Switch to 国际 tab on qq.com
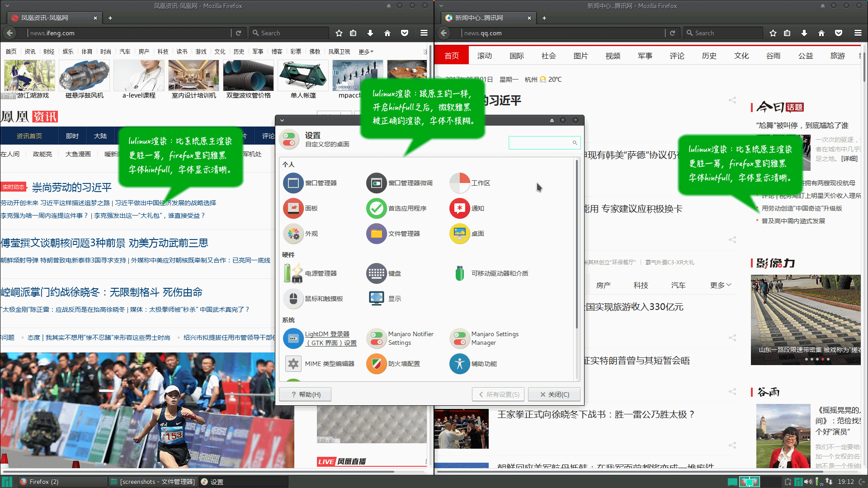868x488 pixels. (x=516, y=56)
